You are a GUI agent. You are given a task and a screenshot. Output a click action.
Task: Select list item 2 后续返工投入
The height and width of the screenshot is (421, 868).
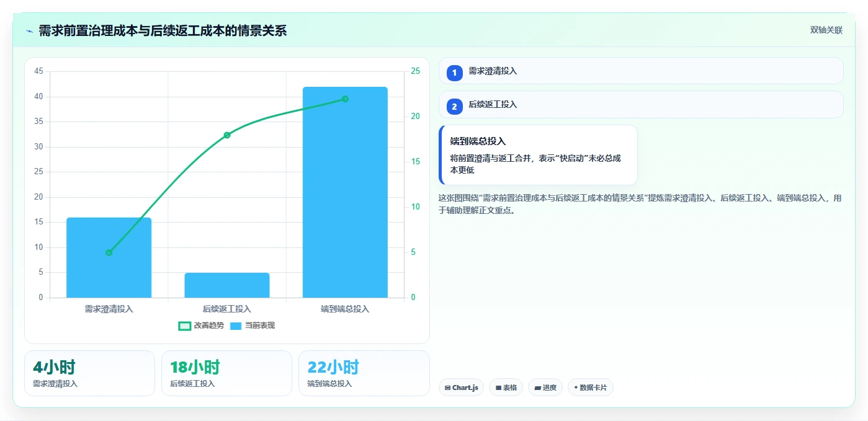click(641, 105)
